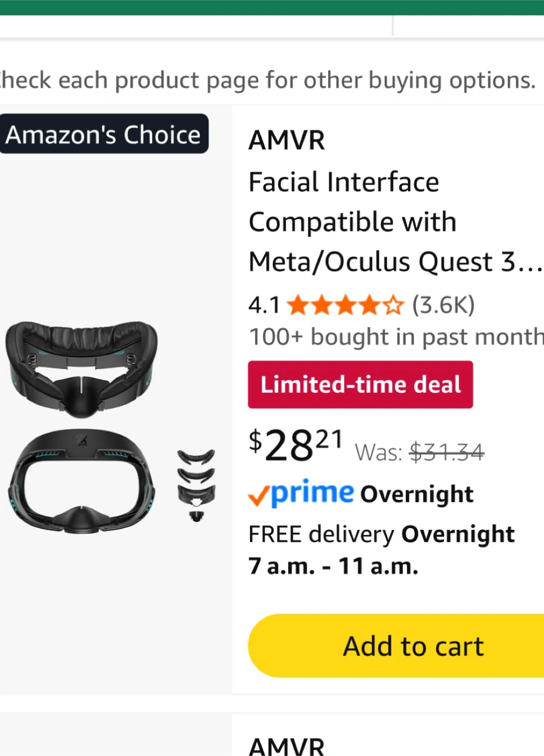Click the empty fifth rating star

[x=394, y=305]
